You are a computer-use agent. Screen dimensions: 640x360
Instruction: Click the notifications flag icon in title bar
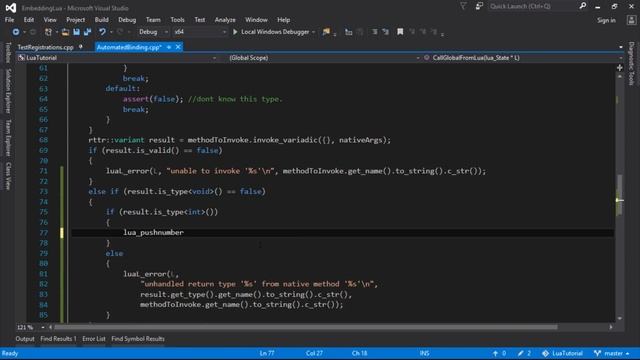coord(463,6)
